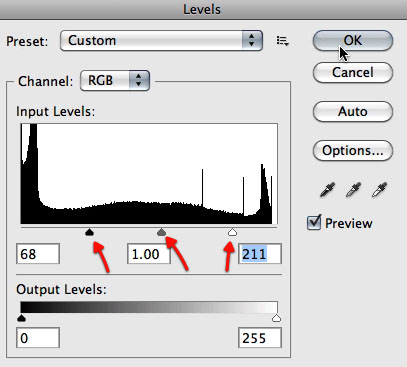Click the shadow input field showing 68

[38, 254]
